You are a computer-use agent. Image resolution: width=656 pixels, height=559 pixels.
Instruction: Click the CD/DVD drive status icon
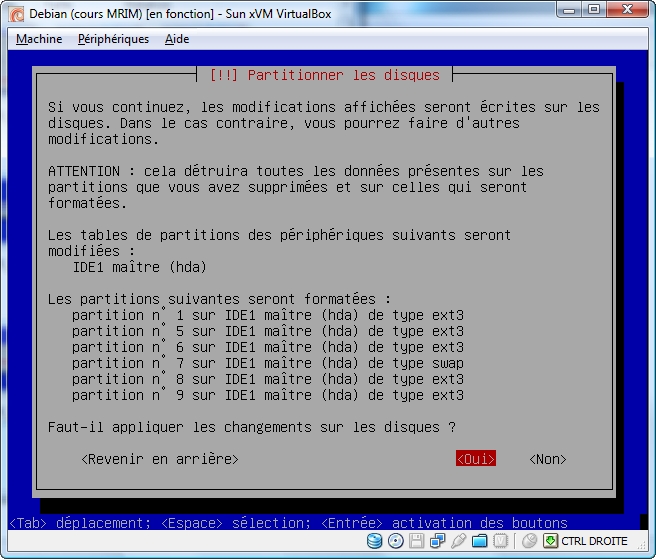pyautogui.click(x=396, y=541)
